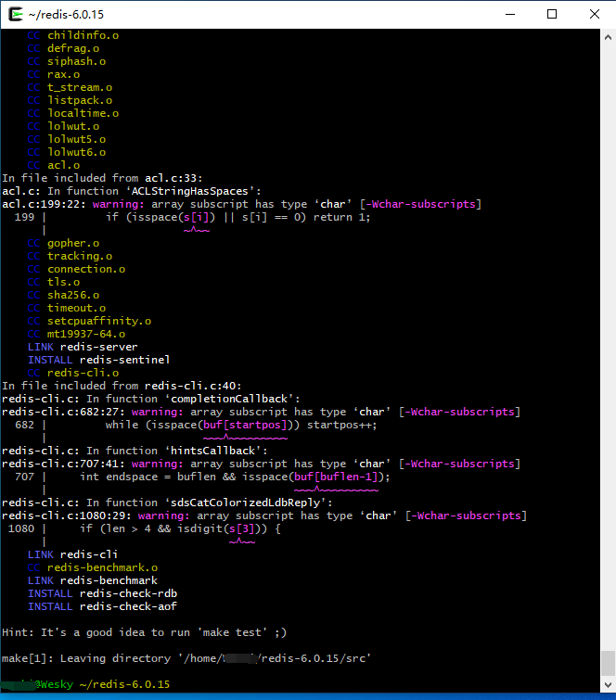This screenshot has height=700, width=616.
Task: Maximize the redis-6.0.15 terminal window
Action: (552, 14)
